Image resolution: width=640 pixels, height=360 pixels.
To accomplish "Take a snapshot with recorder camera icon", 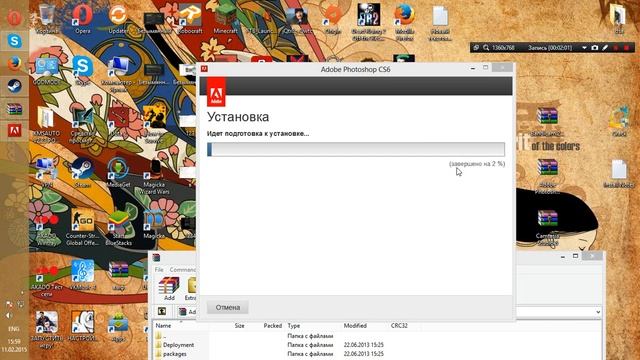I will click(x=594, y=48).
